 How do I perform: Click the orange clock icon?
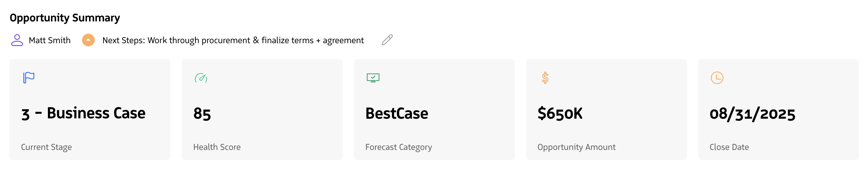[717, 78]
